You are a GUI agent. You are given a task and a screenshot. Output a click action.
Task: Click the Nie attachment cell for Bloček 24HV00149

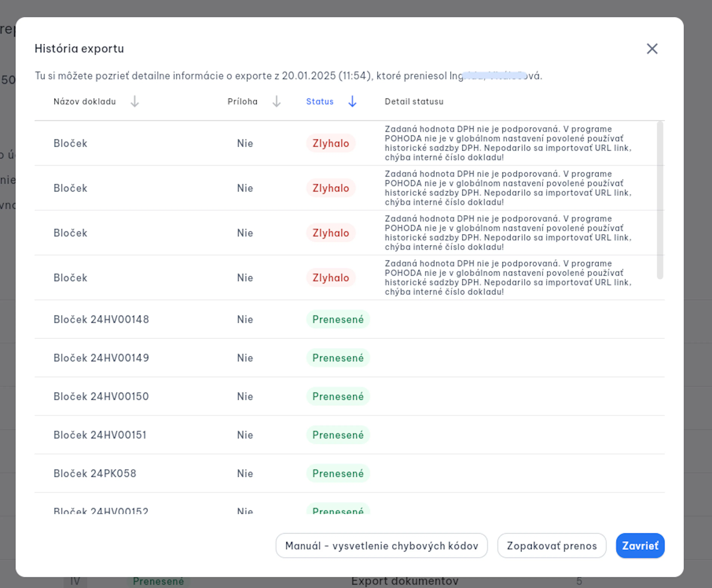[245, 358]
